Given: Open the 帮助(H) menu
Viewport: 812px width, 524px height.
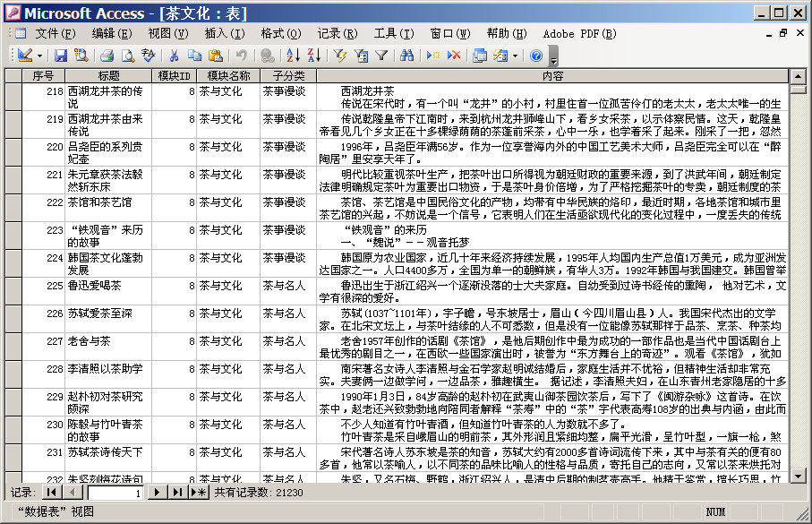Looking at the screenshot, I should pyautogui.click(x=507, y=34).
